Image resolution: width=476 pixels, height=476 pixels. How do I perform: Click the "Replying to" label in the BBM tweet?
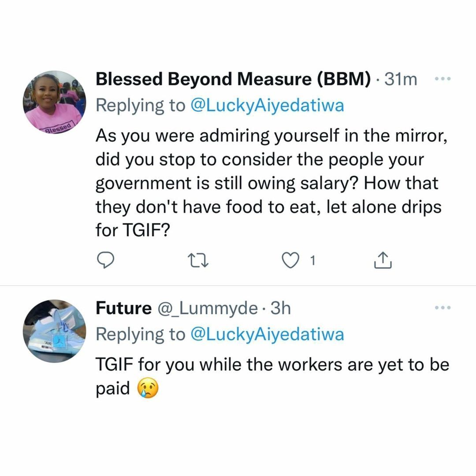[141, 106]
